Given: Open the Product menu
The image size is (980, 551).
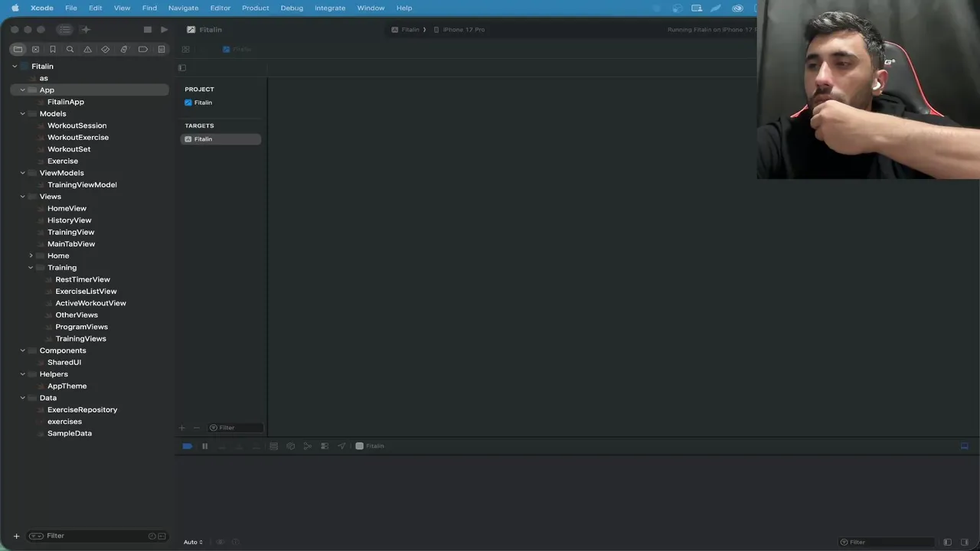Looking at the screenshot, I should (x=255, y=8).
